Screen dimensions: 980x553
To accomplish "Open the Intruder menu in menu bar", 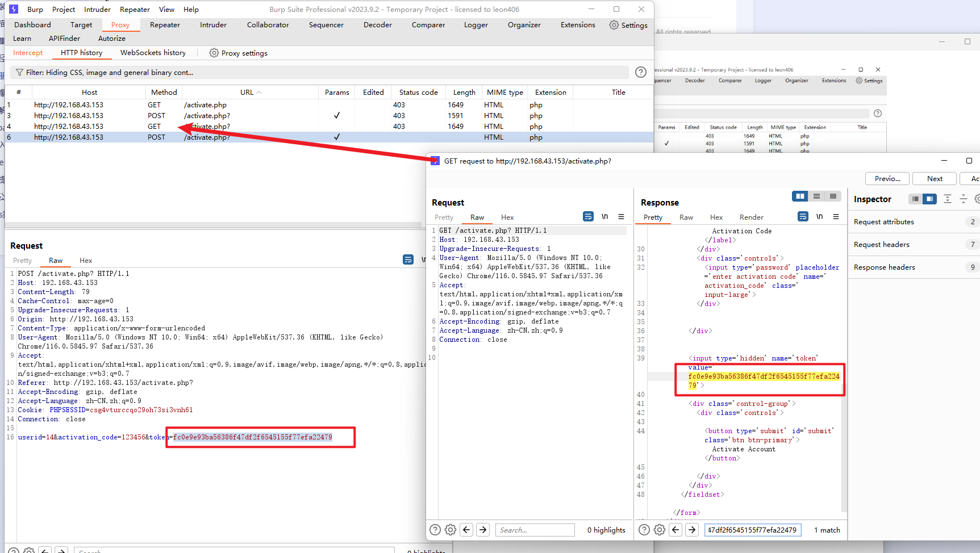I will 97,10.
